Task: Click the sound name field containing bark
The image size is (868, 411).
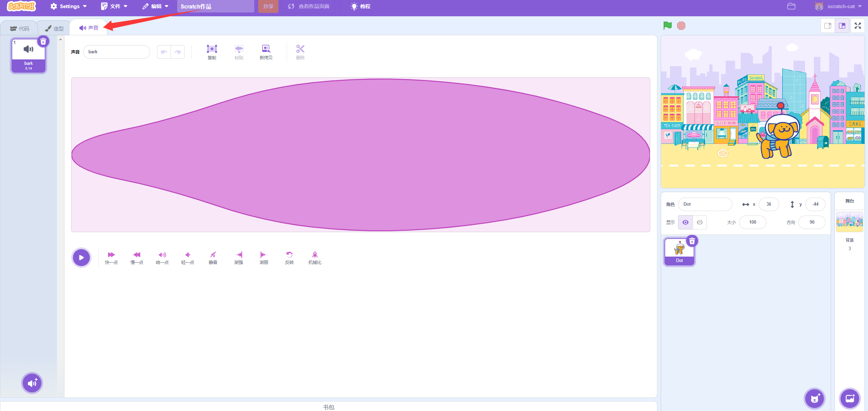Action: pyautogui.click(x=116, y=52)
